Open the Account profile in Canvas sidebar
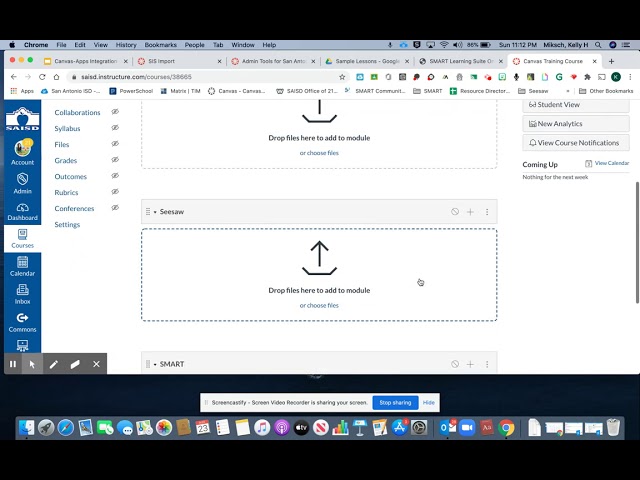640x480 pixels. pos(22,152)
